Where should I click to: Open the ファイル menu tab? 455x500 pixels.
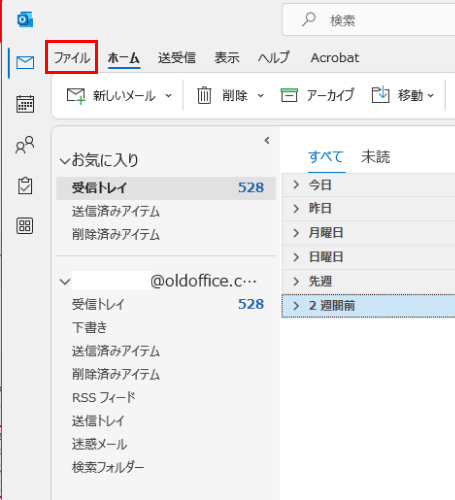pos(72,57)
